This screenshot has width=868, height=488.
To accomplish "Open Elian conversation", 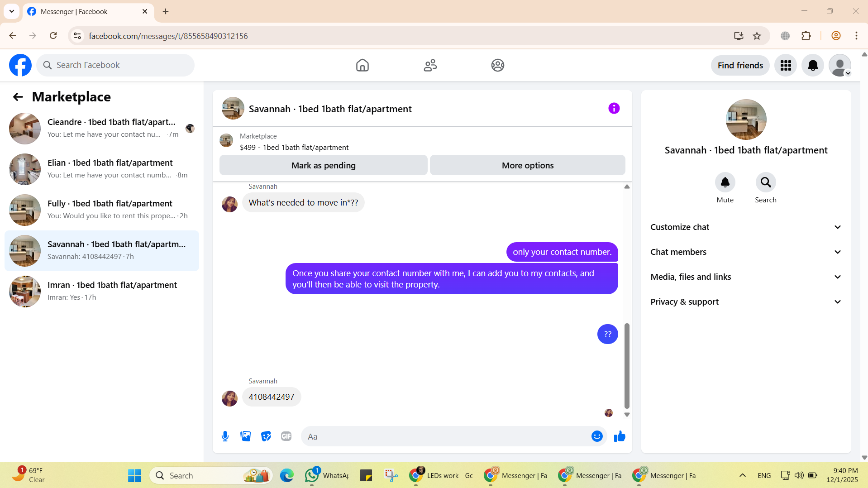I will click(x=102, y=169).
